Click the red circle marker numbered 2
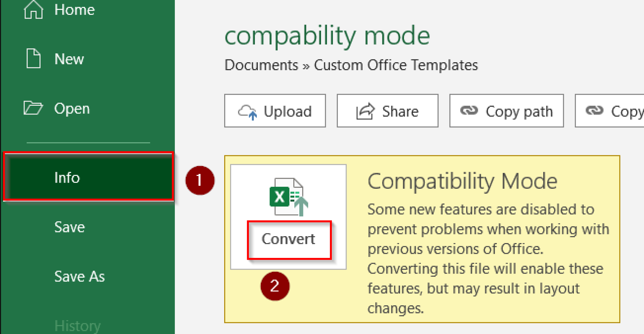 point(275,286)
